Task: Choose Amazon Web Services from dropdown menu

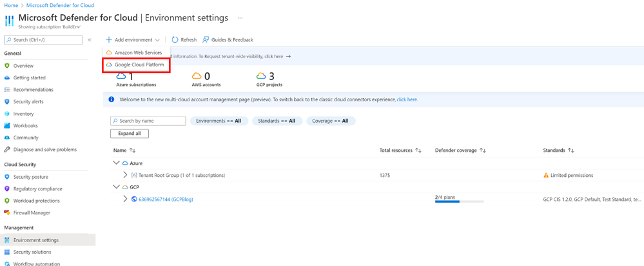Action: coord(136,53)
